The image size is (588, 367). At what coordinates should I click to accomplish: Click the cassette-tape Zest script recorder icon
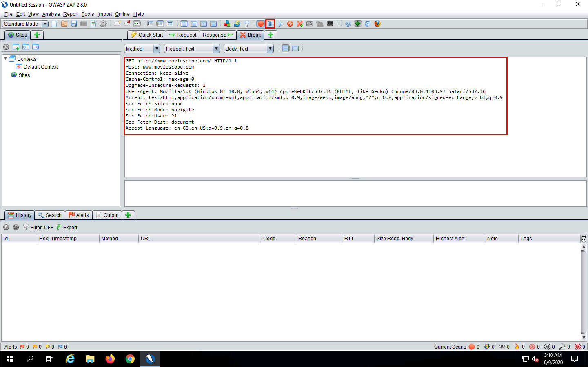click(x=330, y=24)
